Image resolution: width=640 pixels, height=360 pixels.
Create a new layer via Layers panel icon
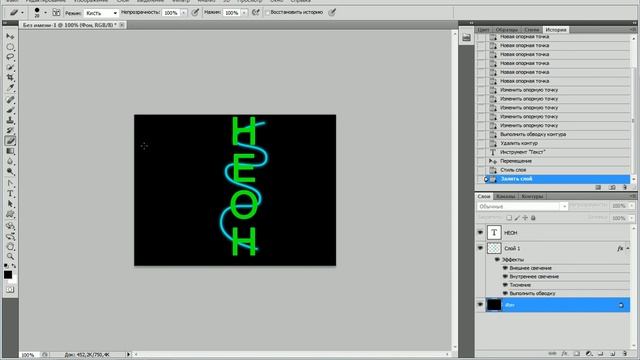[613, 353]
